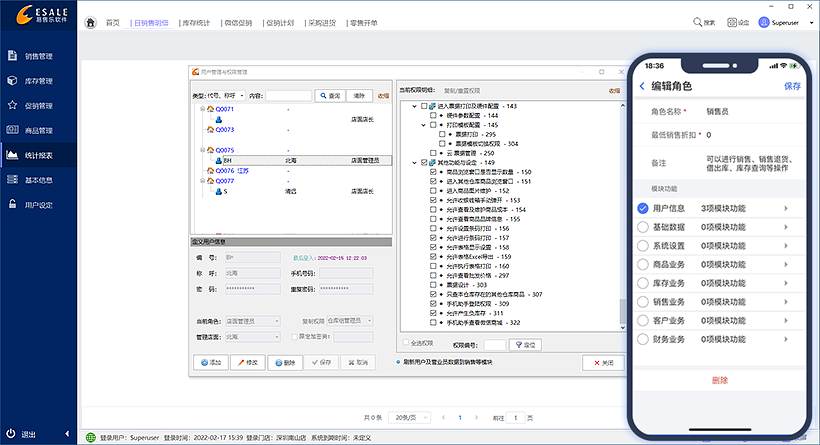
Task: Open 用户设定 in the left sidebar
Action: pos(38,204)
